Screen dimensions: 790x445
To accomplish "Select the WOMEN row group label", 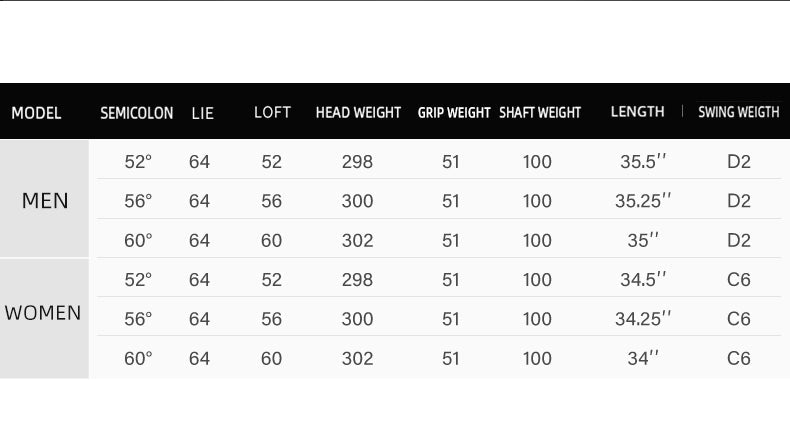I will [43, 313].
